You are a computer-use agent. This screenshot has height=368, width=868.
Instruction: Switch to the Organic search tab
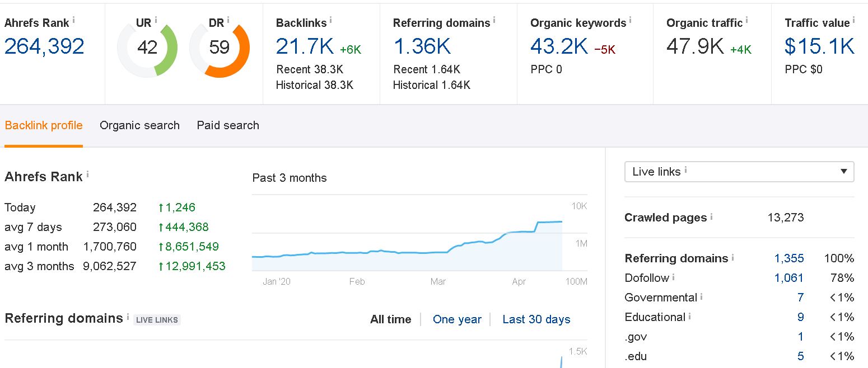(x=139, y=125)
